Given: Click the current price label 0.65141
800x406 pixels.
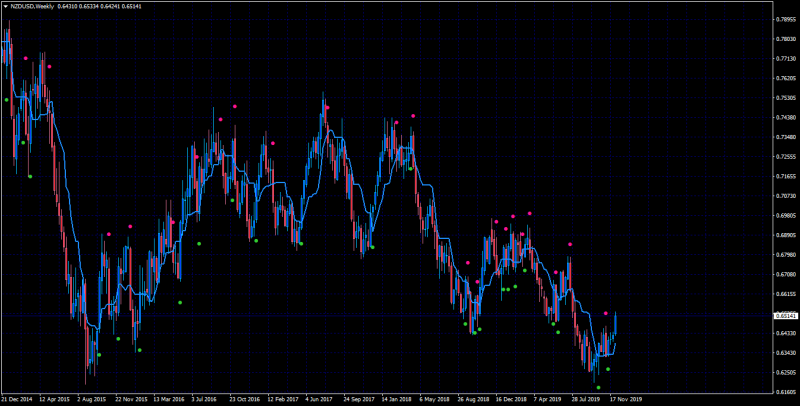Looking at the screenshot, I should coord(786,316).
